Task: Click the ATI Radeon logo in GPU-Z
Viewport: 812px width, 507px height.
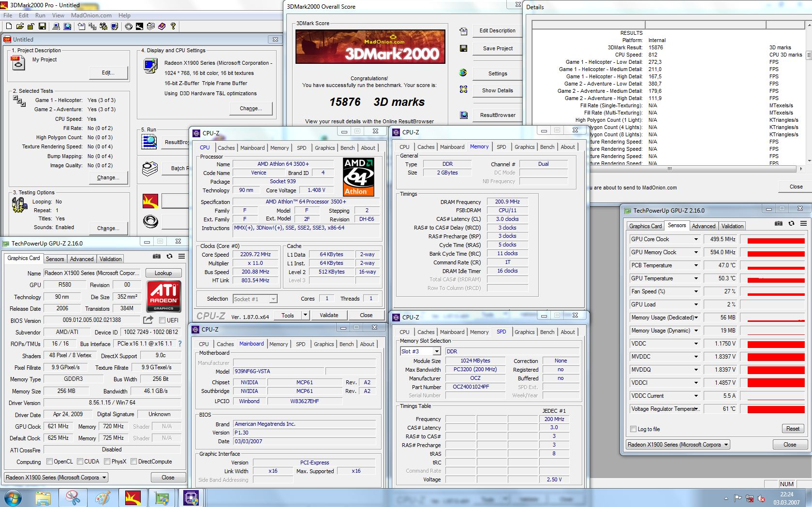Action: 164,296
